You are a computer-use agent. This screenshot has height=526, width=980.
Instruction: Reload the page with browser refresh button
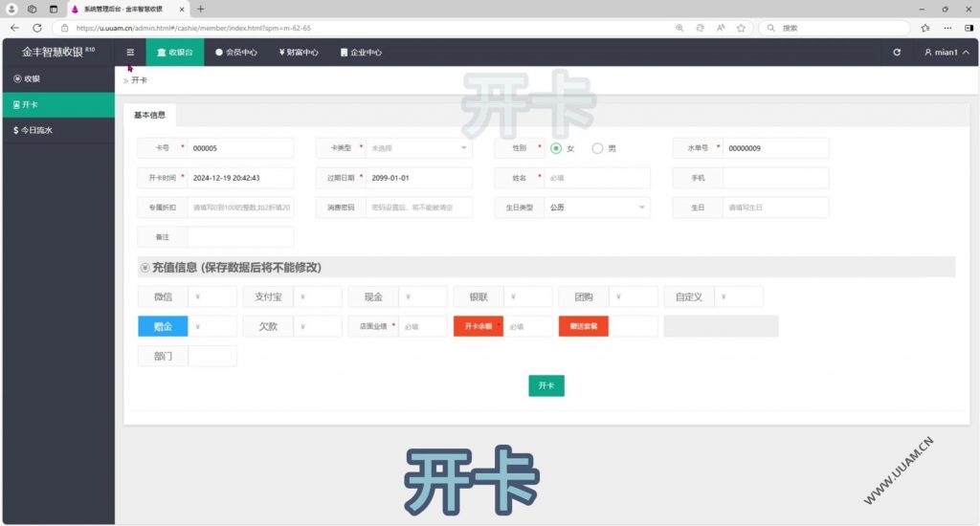(37, 28)
